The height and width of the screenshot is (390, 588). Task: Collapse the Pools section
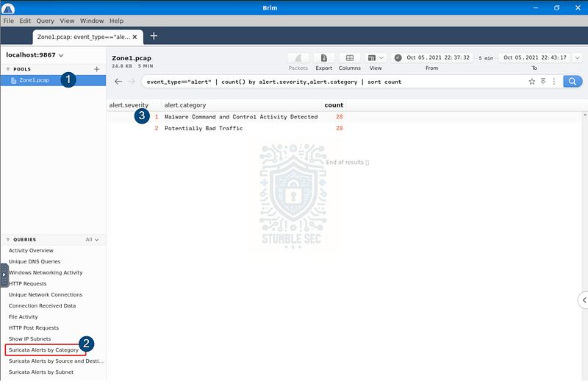coord(8,69)
